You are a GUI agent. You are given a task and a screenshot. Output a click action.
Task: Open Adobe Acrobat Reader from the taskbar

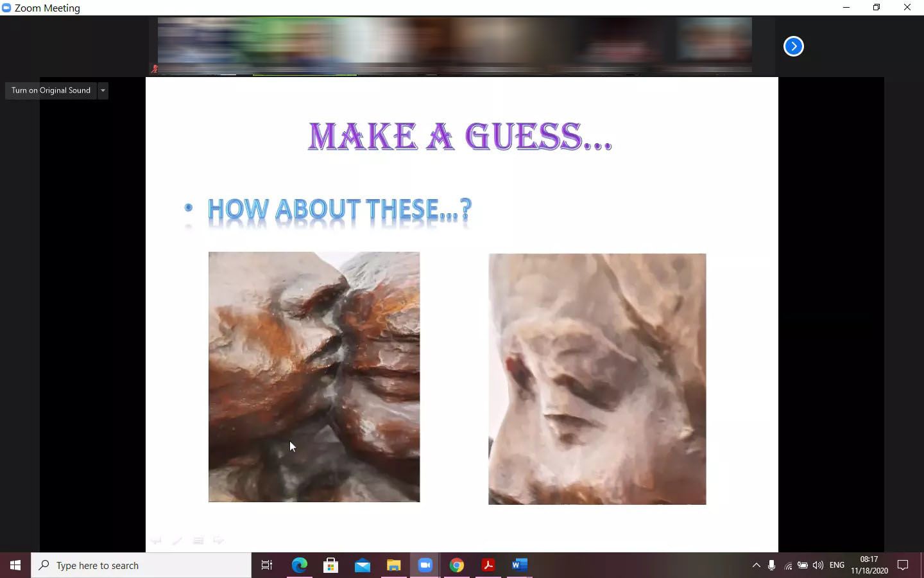click(x=488, y=565)
